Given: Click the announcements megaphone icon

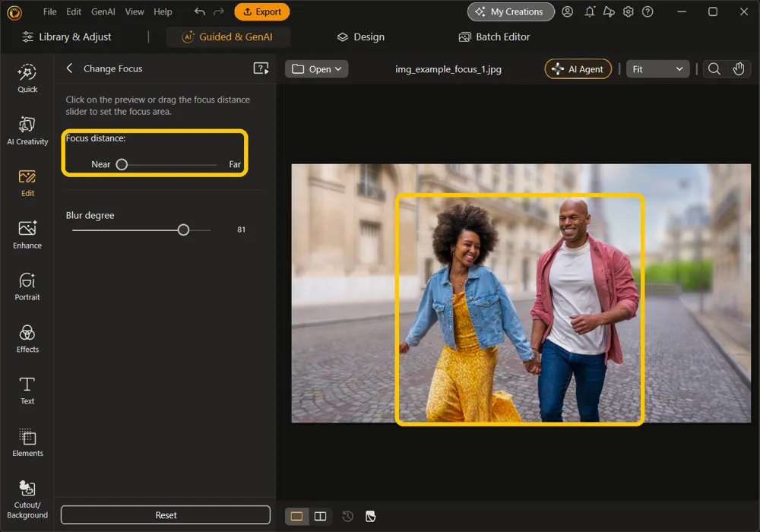Looking at the screenshot, I should point(609,11).
